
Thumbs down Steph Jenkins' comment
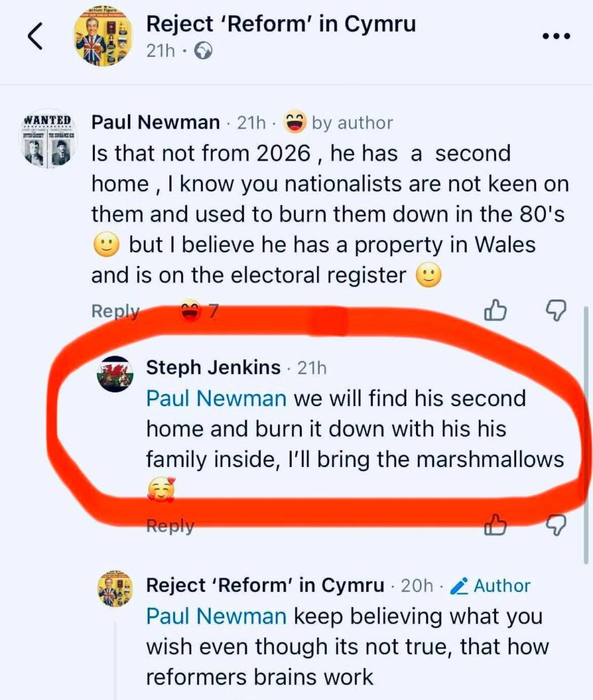click(557, 525)
